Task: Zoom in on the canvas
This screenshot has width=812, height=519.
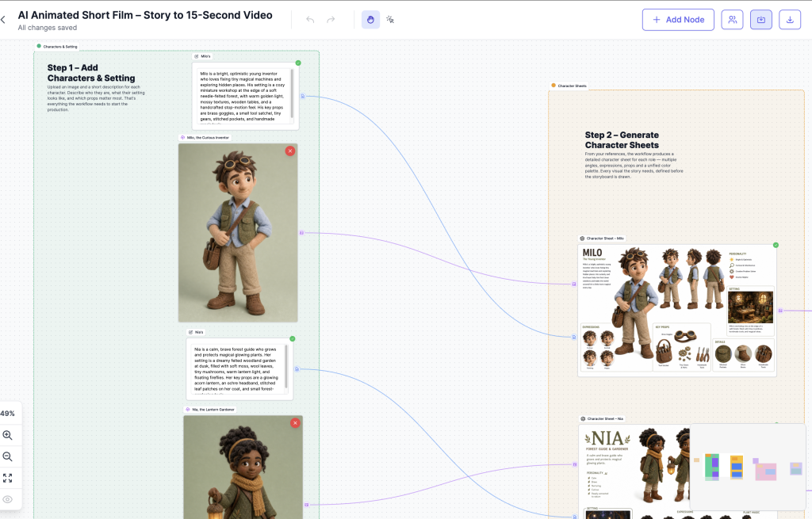Action: pyautogui.click(x=8, y=435)
